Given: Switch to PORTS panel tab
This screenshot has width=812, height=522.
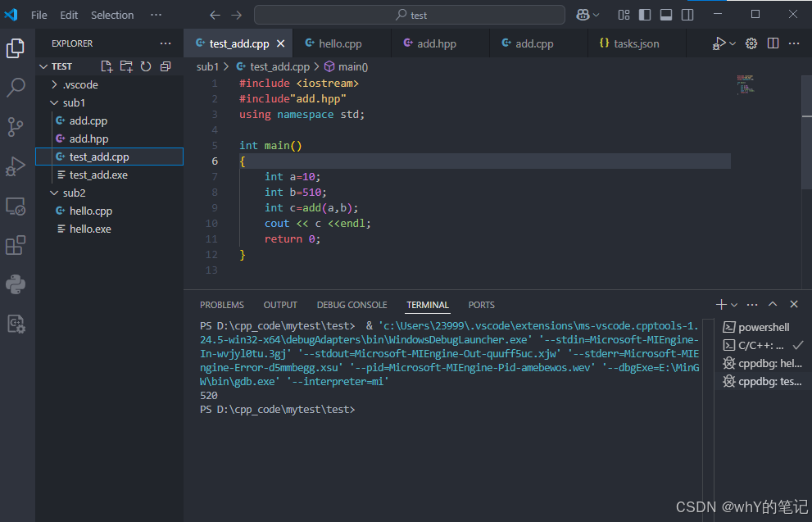Looking at the screenshot, I should pyautogui.click(x=481, y=305).
